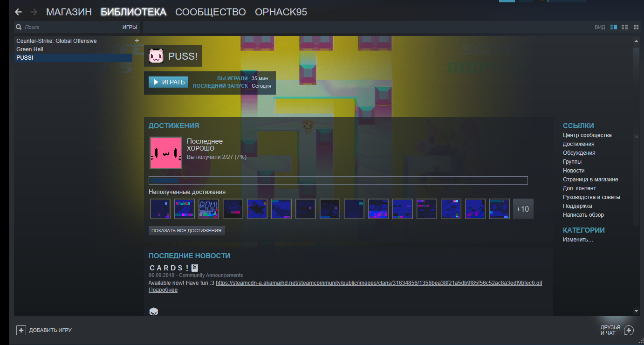Click 'Вы получили 2/27 (7%)' text
The width and height of the screenshot is (644, 345).
pos(217,157)
